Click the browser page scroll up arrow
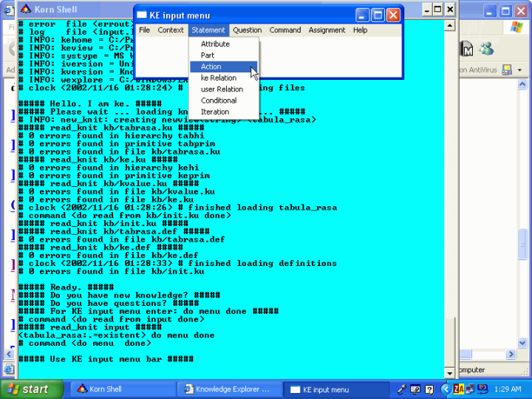This screenshot has width=532, height=399. click(522, 83)
